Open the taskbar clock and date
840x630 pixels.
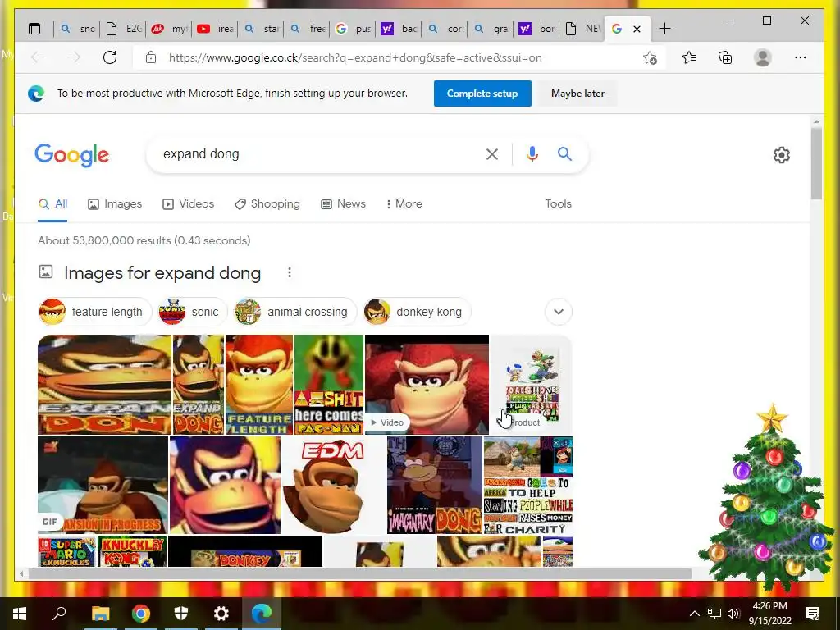point(769,614)
